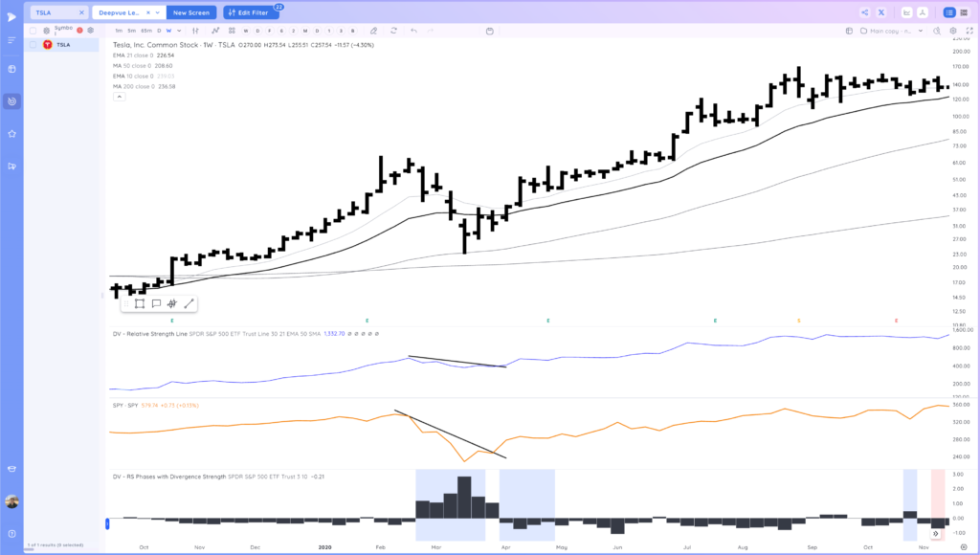
Task: Switch to the TSLA tab
Action: [x=58, y=12]
